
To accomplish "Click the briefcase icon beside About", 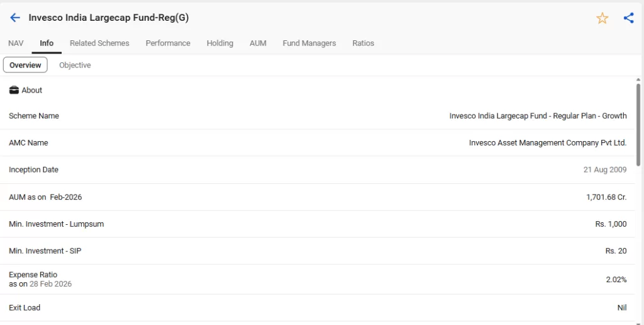I will click(14, 90).
